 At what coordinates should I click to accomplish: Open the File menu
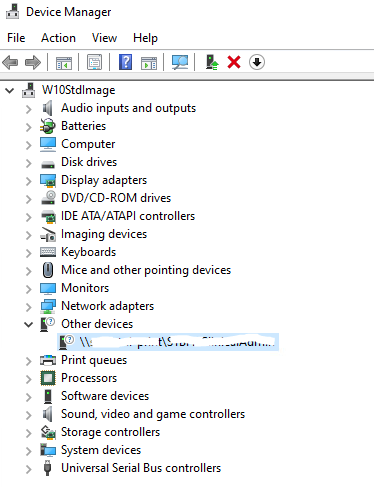click(x=16, y=38)
